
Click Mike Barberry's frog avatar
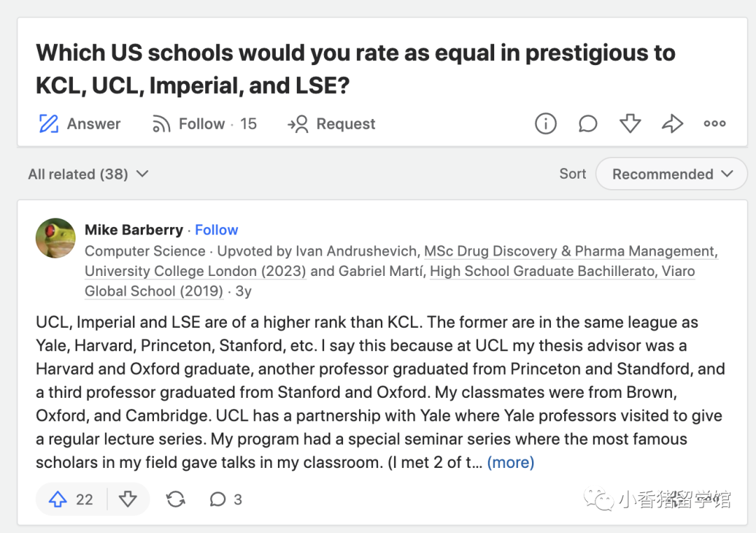click(x=55, y=238)
